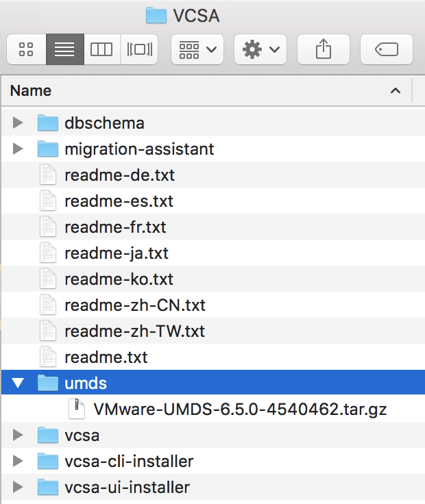Click the readme-de.txt document icon
425x504 pixels.
47,175
